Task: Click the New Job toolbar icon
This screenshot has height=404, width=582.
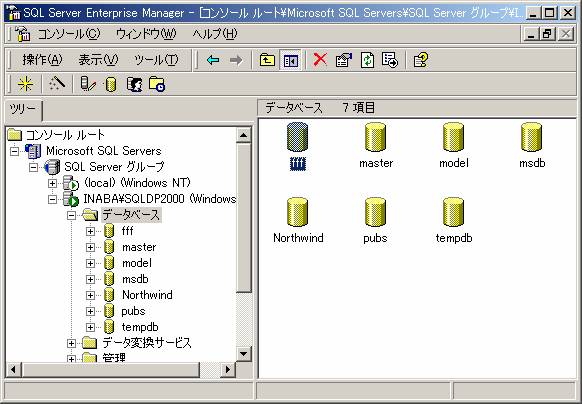Action: (x=157, y=84)
